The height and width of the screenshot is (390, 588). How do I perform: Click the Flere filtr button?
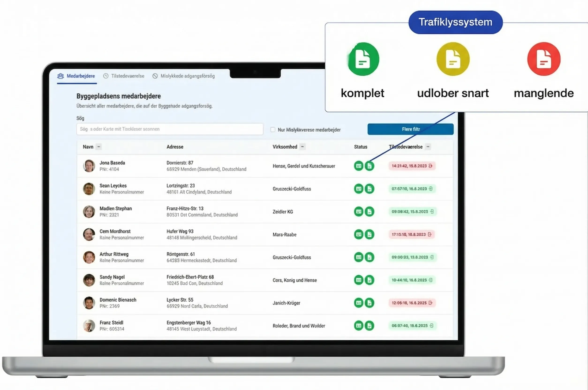click(411, 129)
